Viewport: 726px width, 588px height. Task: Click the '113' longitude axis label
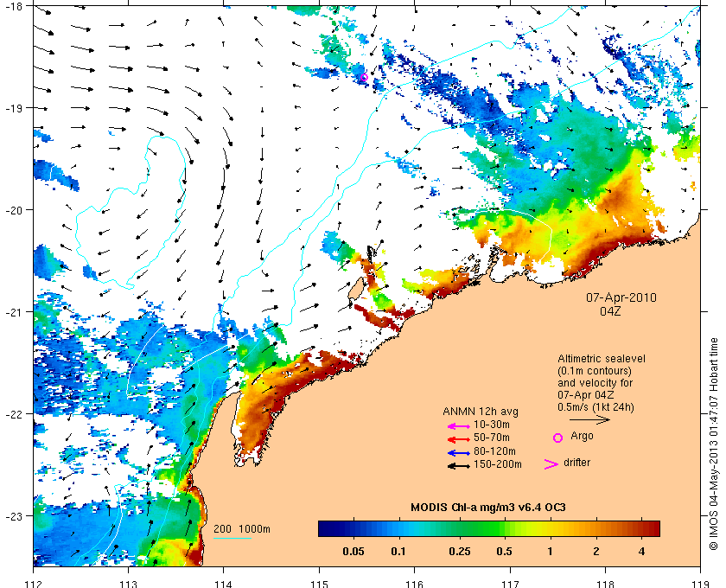tap(128, 584)
